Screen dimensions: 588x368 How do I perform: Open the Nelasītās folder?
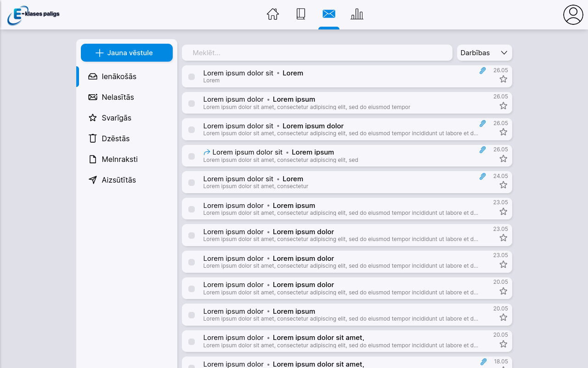point(118,97)
